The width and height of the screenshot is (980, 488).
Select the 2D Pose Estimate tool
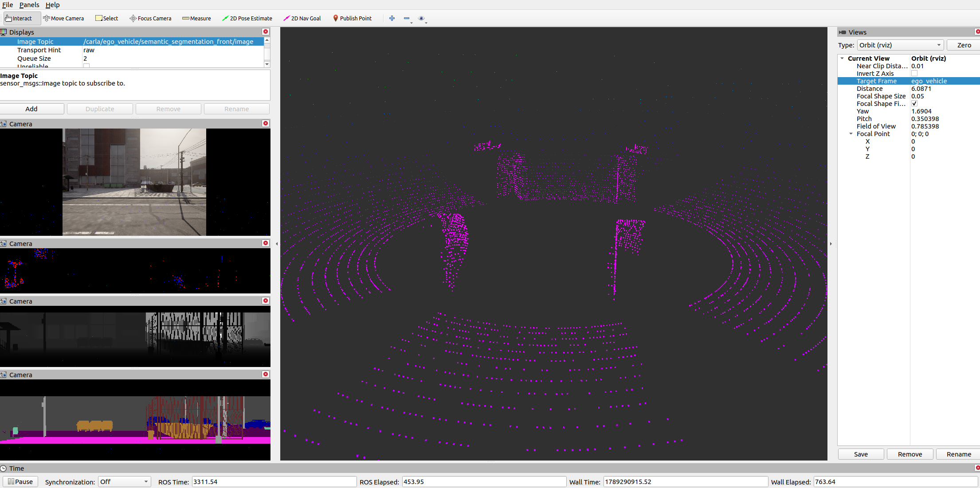tap(247, 18)
